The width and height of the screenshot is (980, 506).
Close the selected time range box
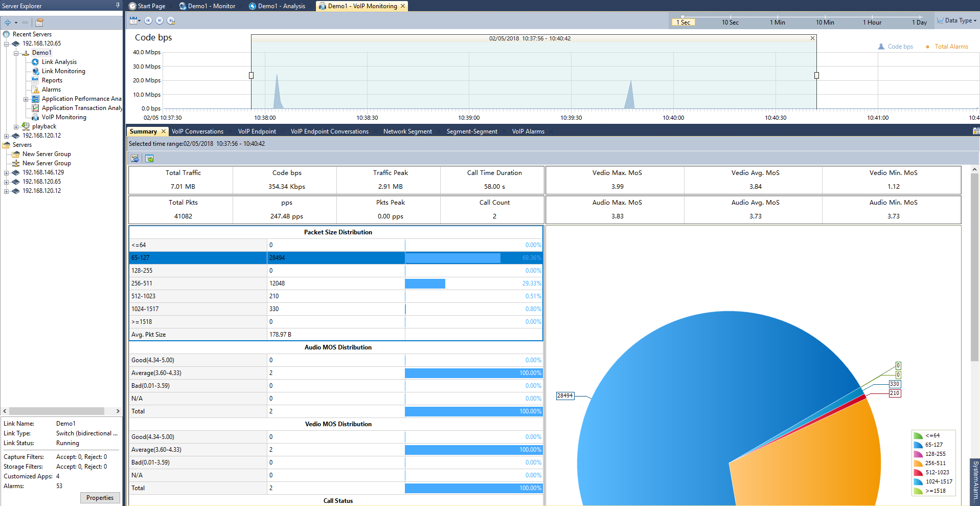tap(813, 38)
